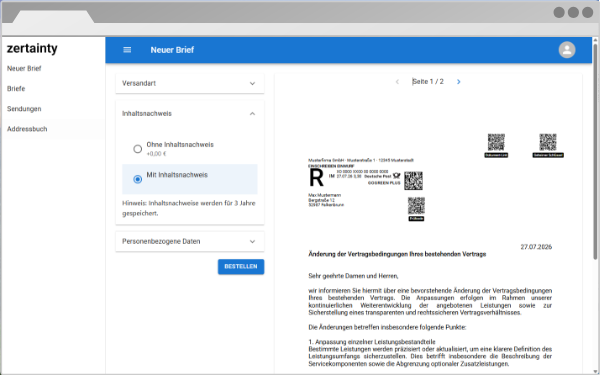
Task: Click the "Hinweis: Inhaltsnachweise werden für 3 Jahre" note
Action: point(189,208)
